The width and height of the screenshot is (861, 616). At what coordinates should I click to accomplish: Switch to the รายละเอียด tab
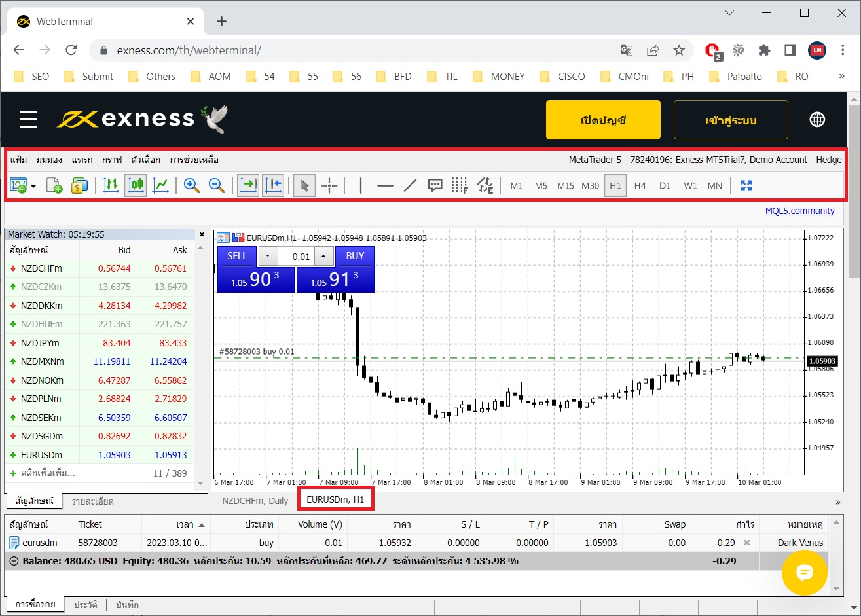tap(92, 501)
